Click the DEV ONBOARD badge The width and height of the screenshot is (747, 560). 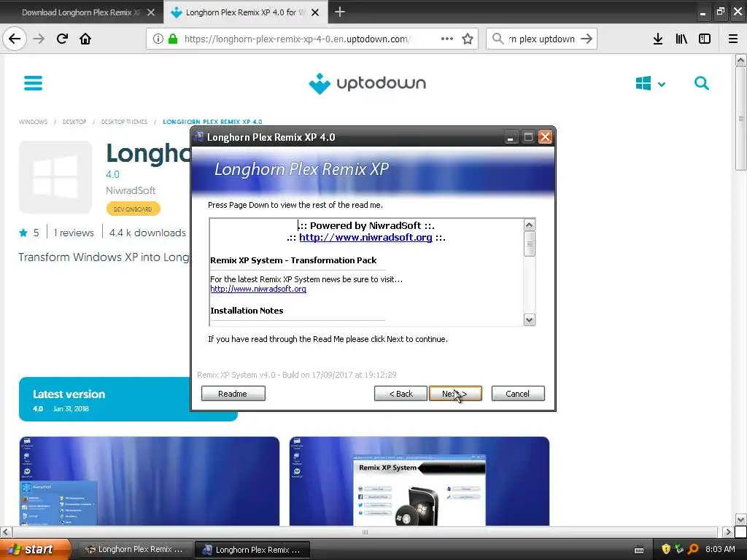(x=133, y=209)
